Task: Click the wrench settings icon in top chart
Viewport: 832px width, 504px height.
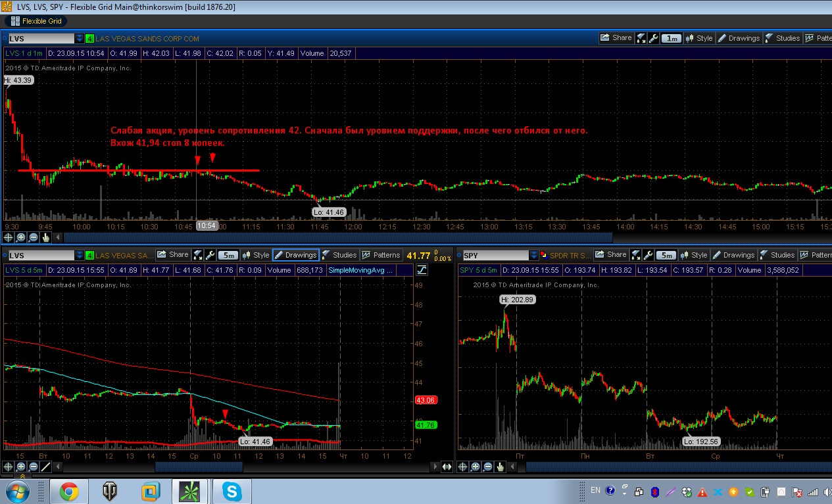Action: [654, 38]
